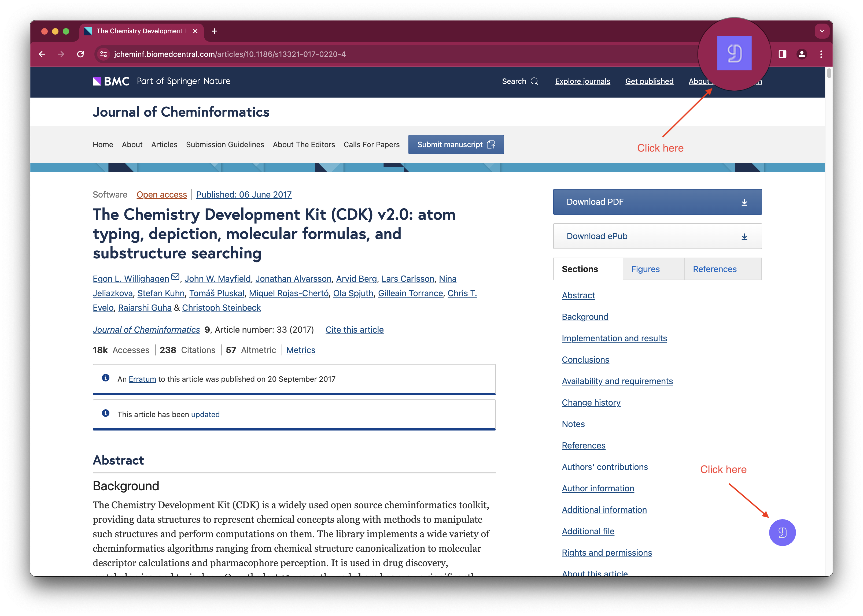Click the email envelope icon next to Willighagen

(x=175, y=277)
